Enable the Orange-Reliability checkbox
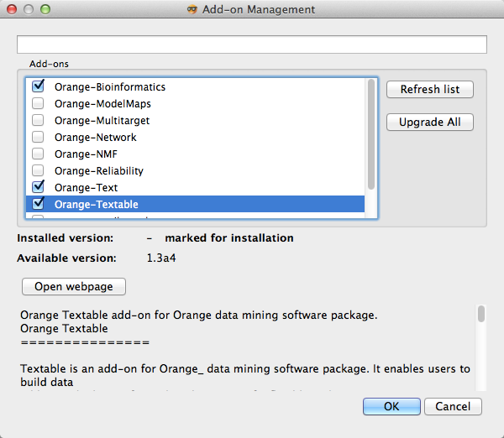Screen dimensions: 504x438 tap(38, 170)
